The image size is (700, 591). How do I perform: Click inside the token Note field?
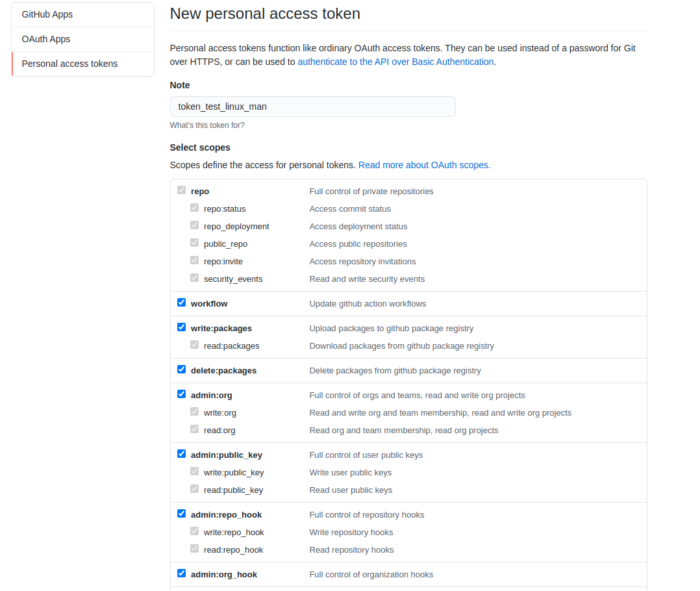pyautogui.click(x=312, y=106)
